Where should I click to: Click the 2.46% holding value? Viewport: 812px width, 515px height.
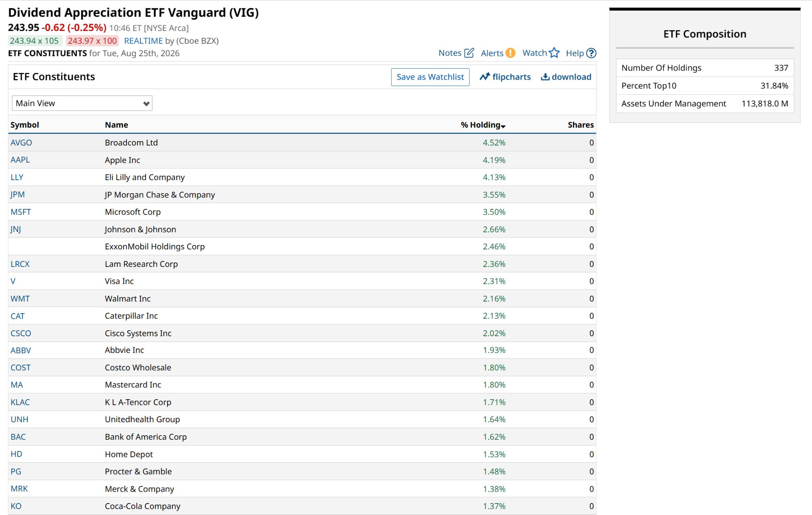pyautogui.click(x=494, y=247)
